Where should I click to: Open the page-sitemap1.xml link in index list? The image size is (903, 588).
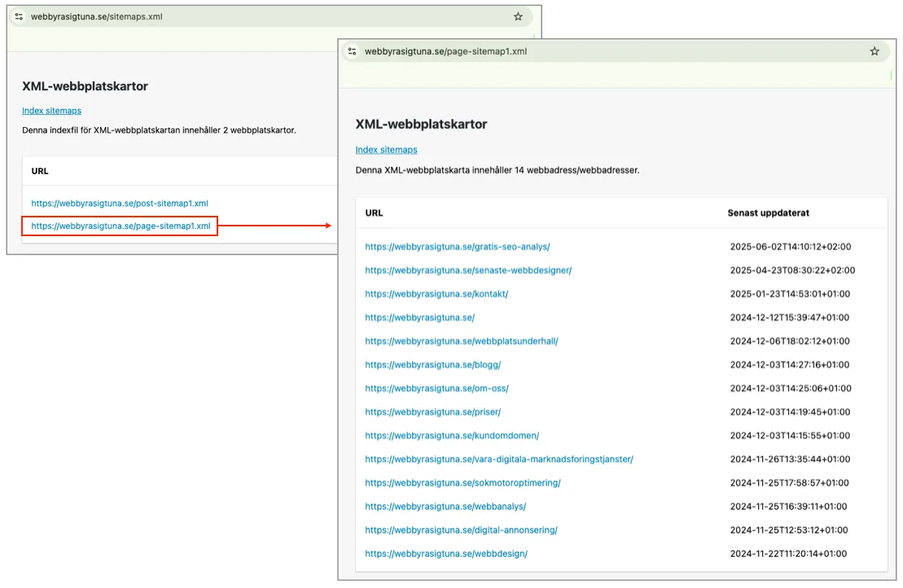click(x=121, y=226)
